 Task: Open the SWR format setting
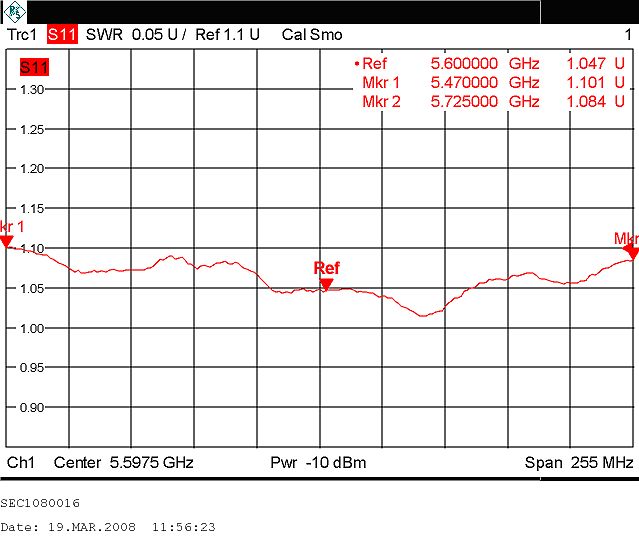click(103, 34)
